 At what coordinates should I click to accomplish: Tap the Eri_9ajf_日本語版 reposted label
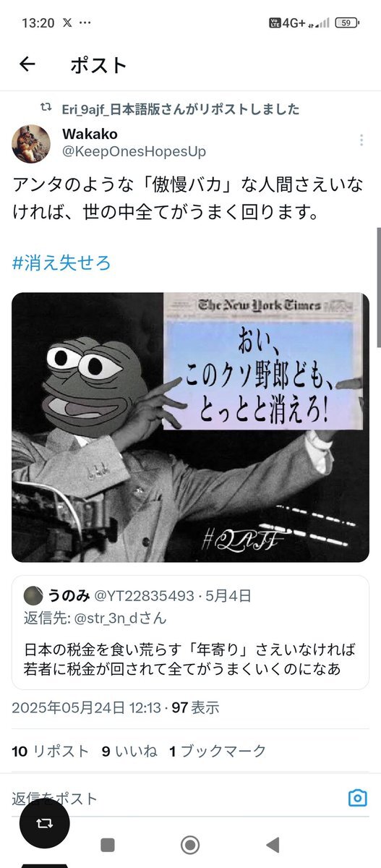tap(181, 109)
